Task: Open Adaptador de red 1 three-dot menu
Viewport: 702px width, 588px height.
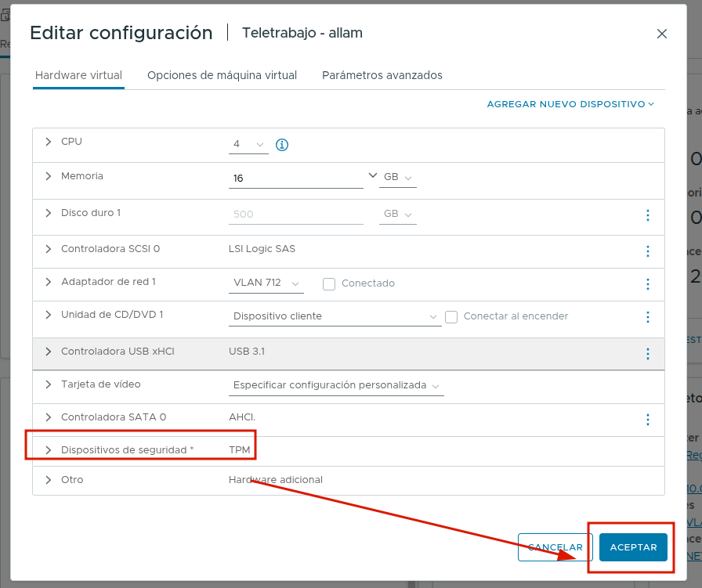Action: 647,284
